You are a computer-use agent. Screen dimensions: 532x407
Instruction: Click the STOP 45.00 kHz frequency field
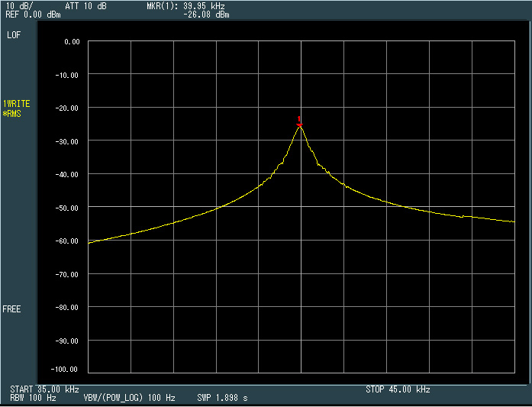tap(398, 389)
